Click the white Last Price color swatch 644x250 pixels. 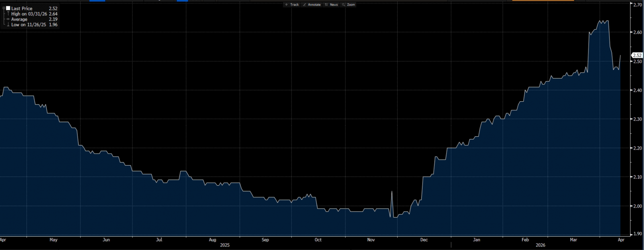[8, 8]
